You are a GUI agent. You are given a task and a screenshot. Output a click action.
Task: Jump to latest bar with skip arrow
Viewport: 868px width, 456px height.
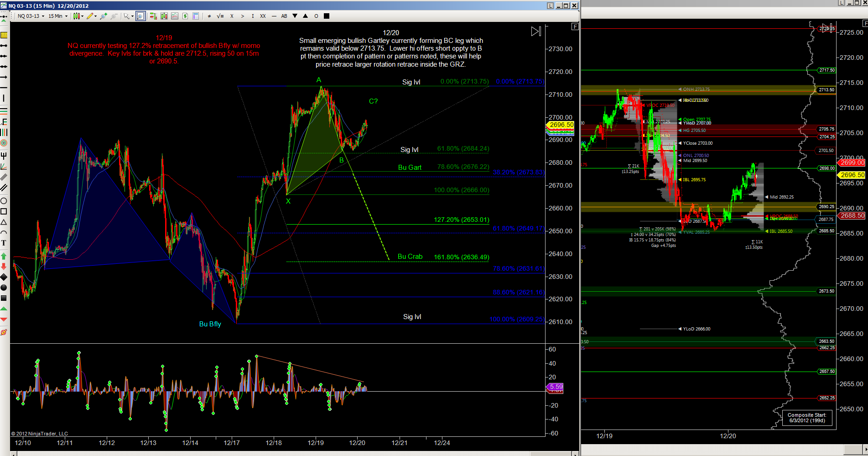pos(536,31)
